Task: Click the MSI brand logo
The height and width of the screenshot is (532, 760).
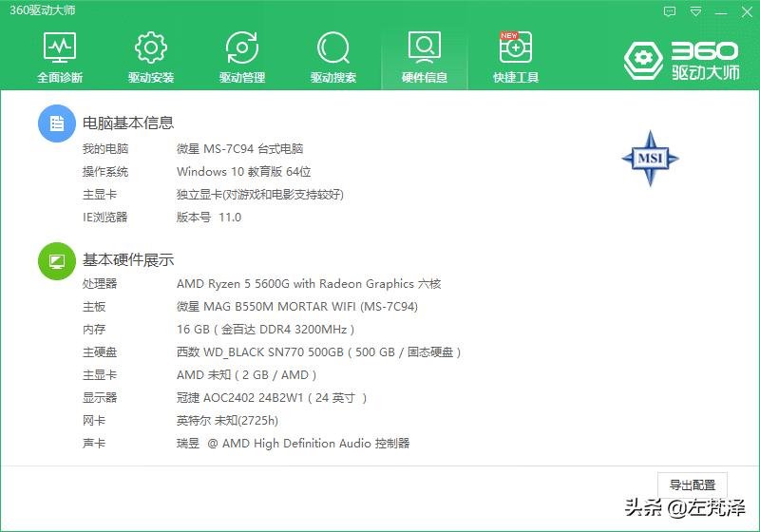Action: [x=650, y=159]
